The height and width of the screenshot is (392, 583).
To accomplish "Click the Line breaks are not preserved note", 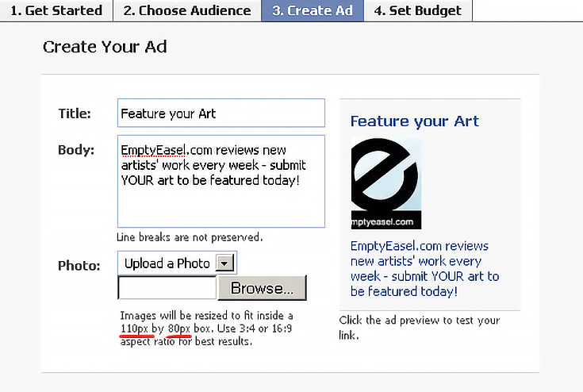I will 190,237.
